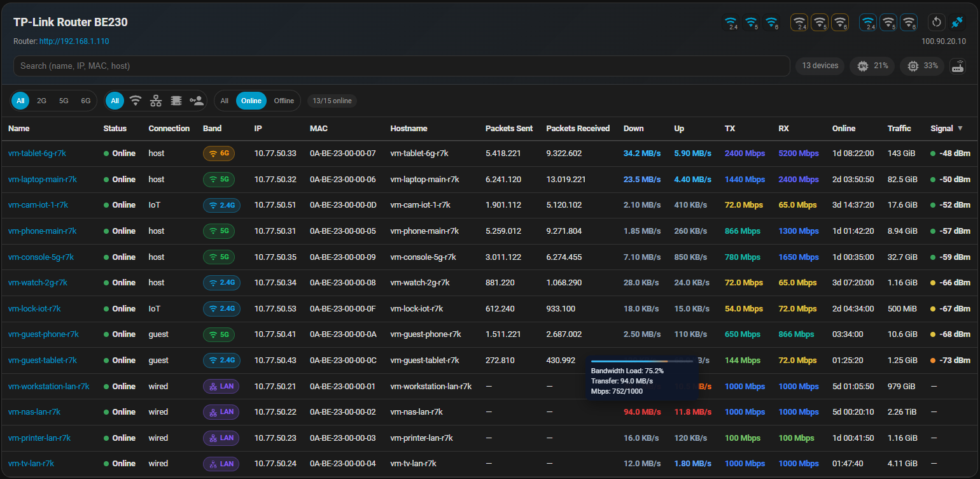Switch to the Offline status filter
Screen dimensions: 980x479
pos(284,101)
